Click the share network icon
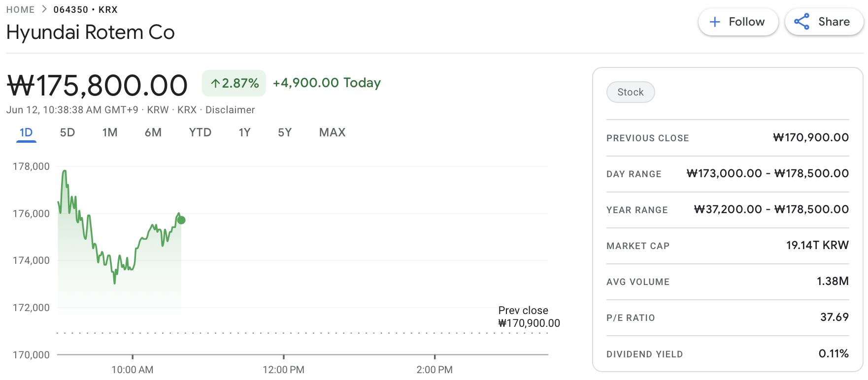 (801, 22)
